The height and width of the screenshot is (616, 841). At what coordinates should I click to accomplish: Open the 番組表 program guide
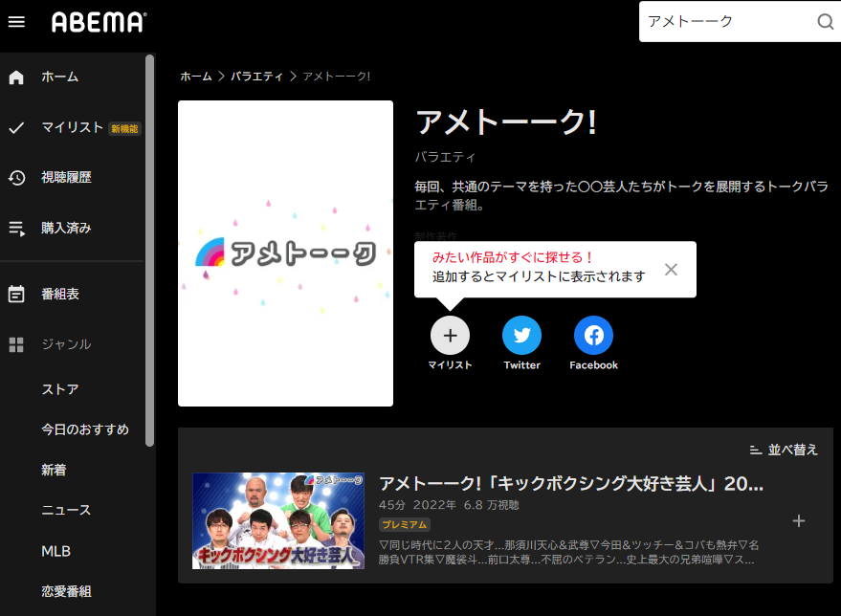[59, 294]
